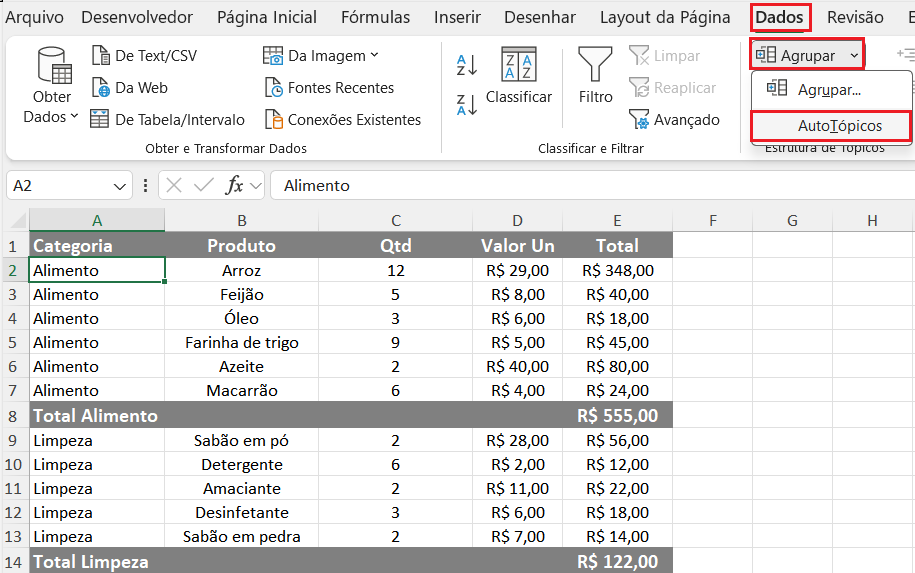This screenshot has height=573, width=915.
Task: Click the Obter Dados database icon
Action: coord(53,68)
